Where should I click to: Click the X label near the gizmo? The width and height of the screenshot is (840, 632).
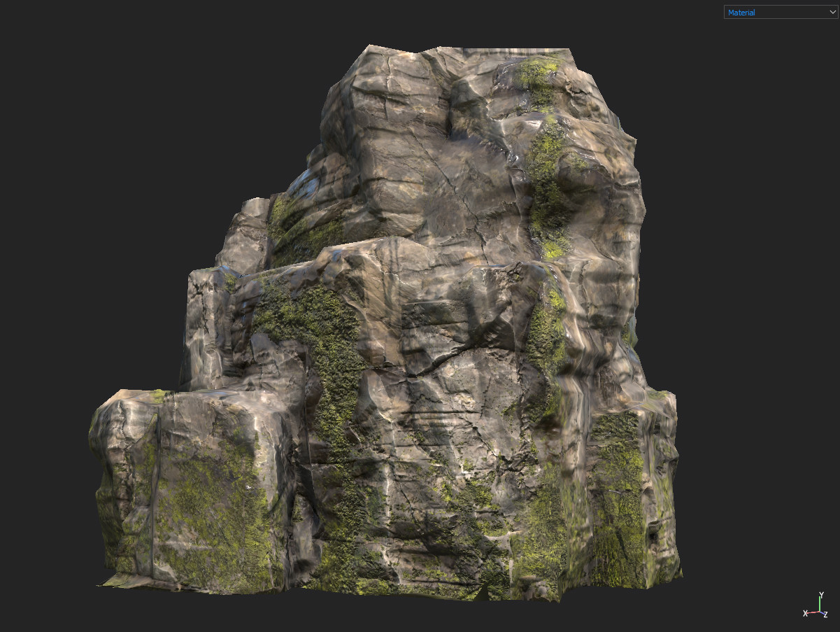(805, 614)
